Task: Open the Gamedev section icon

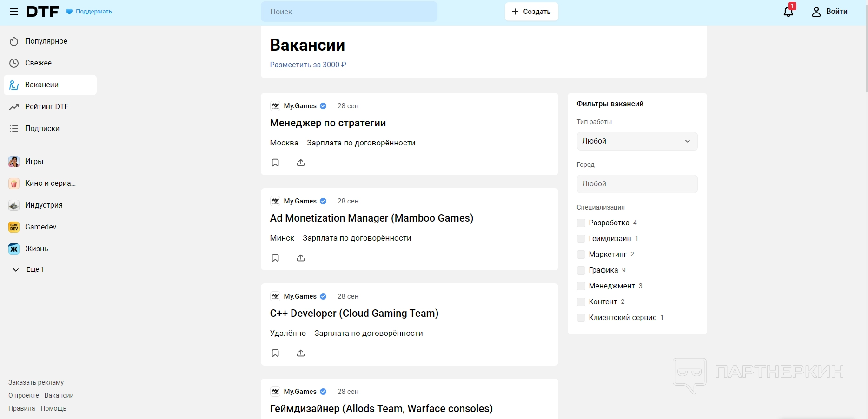Action: (x=14, y=227)
